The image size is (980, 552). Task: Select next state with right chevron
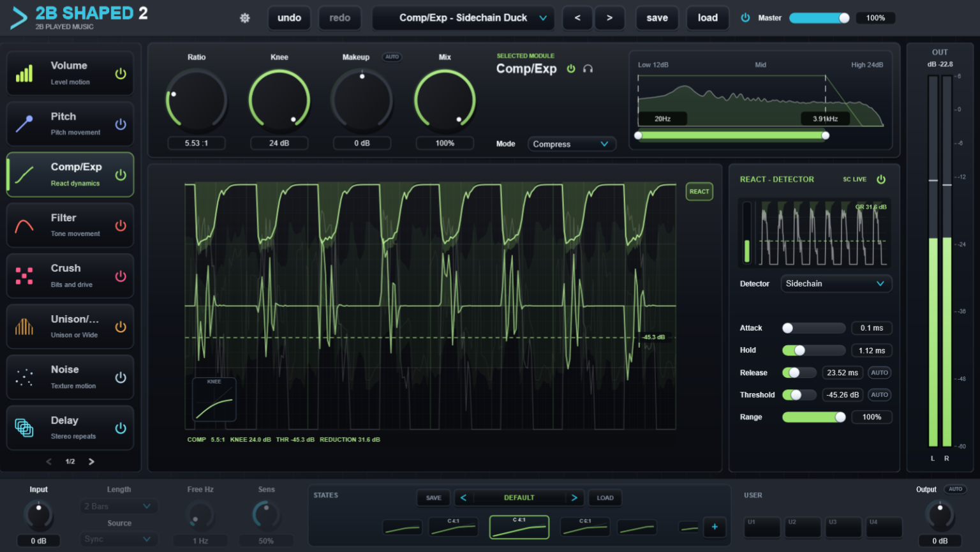pyautogui.click(x=574, y=498)
